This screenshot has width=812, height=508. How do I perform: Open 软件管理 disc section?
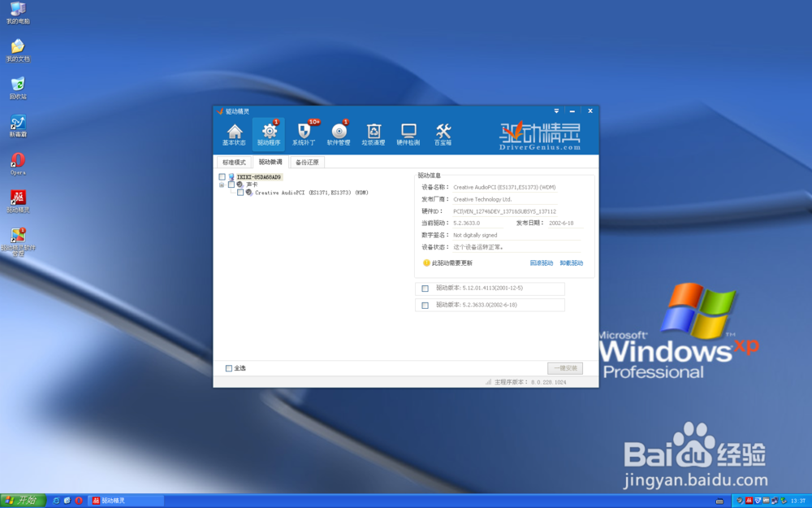tap(339, 135)
